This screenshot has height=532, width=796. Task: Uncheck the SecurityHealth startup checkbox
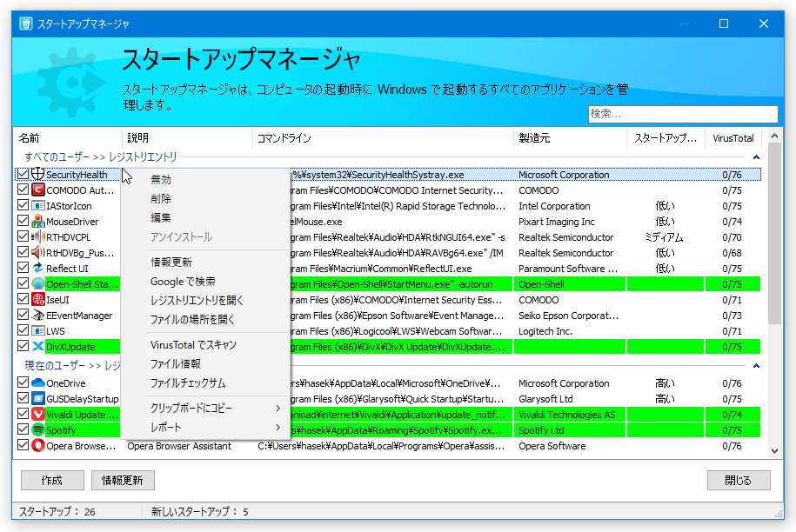pyautogui.click(x=23, y=174)
